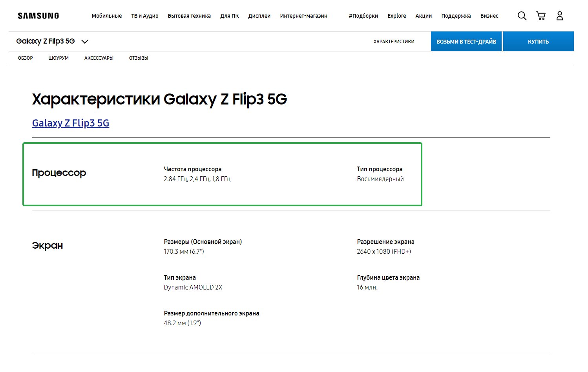Switch to the АКСЕССУАРЫ tab
Viewport: 588px width, 372px height.
[x=99, y=58]
